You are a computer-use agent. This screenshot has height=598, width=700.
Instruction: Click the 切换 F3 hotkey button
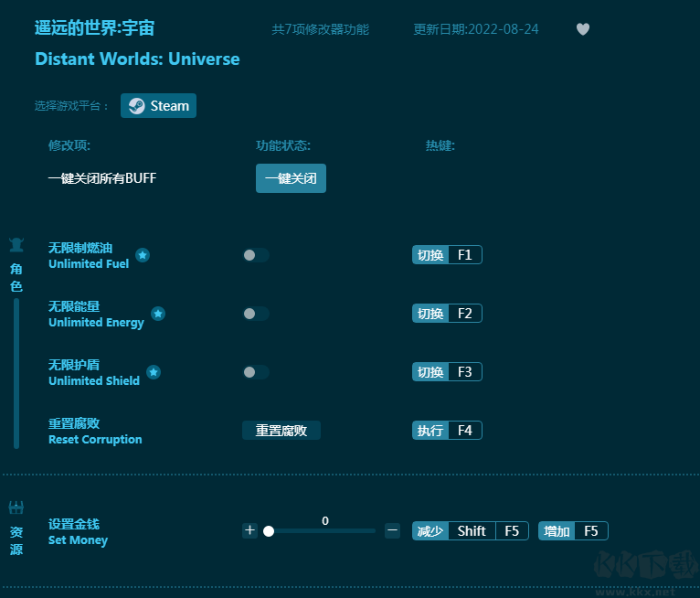(x=447, y=372)
